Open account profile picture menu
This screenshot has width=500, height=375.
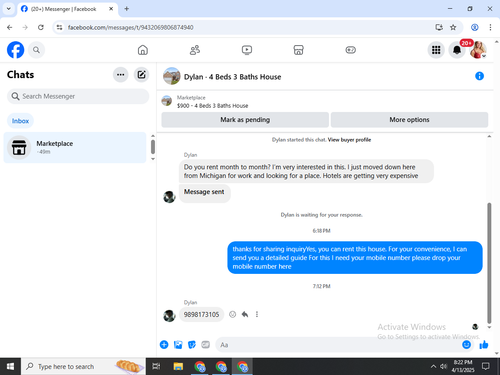pos(478,50)
